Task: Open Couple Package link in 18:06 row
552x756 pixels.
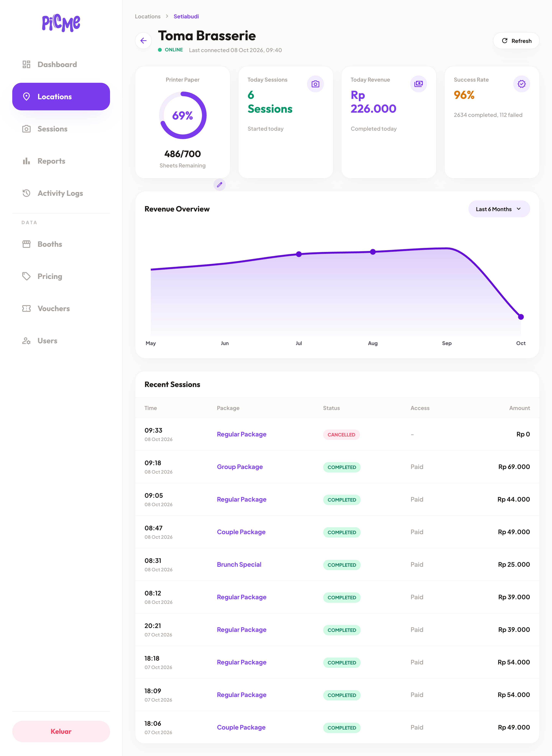Action: coord(241,727)
